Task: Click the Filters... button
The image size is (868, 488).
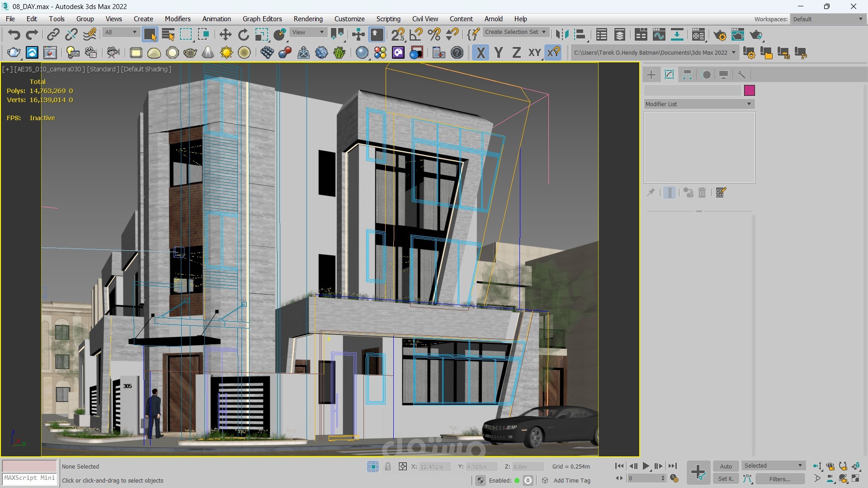Action: click(780, 479)
